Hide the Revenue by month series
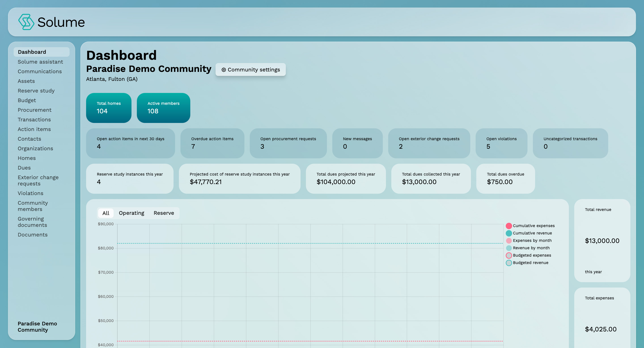The image size is (644, 348). 508,248
